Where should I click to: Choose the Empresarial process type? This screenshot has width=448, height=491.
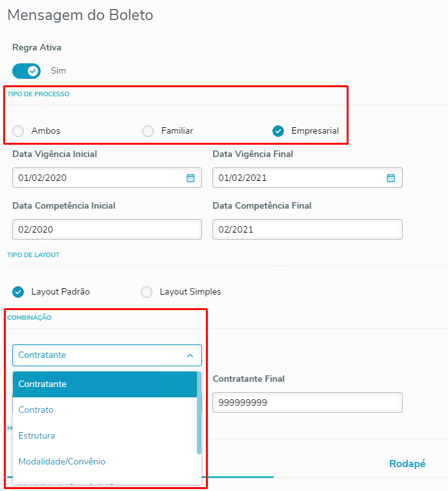click(278, 131)
